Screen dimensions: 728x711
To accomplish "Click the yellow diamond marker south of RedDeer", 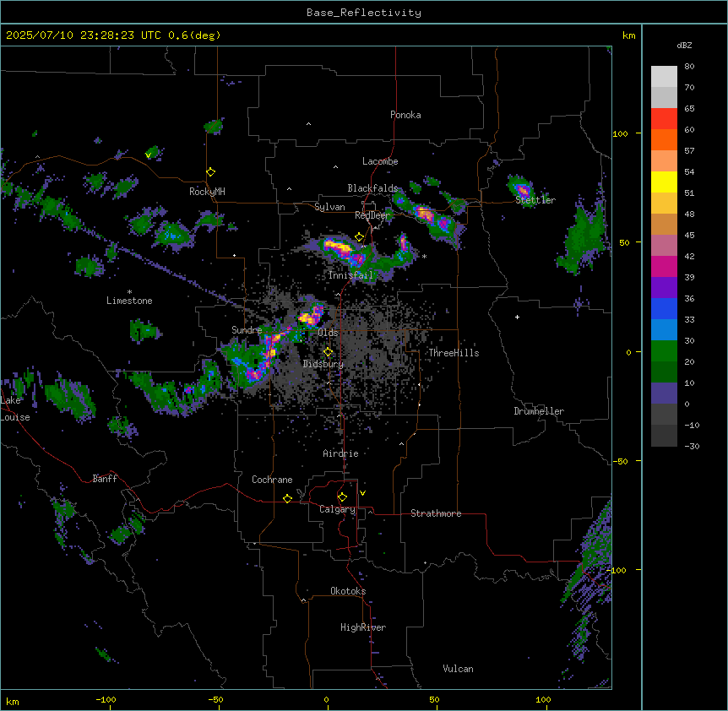I will click(x=360, y=237).
